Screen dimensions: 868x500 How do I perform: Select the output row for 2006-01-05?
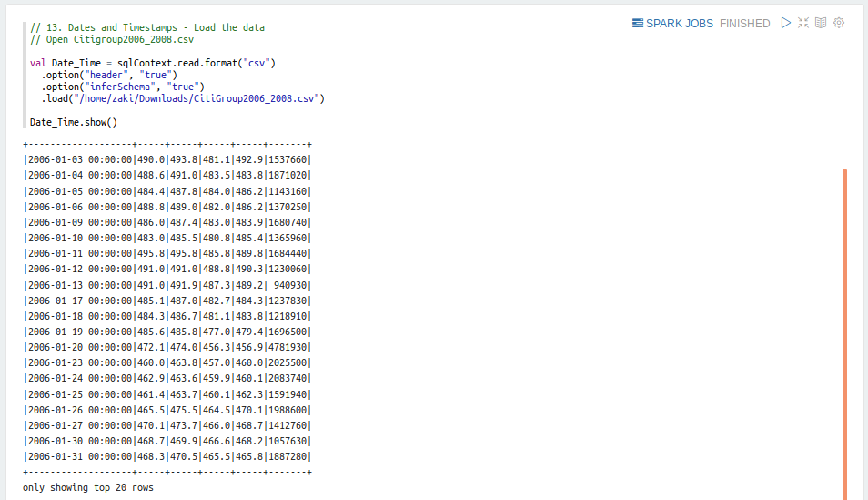pyautogui.click(x=167, y=191)
